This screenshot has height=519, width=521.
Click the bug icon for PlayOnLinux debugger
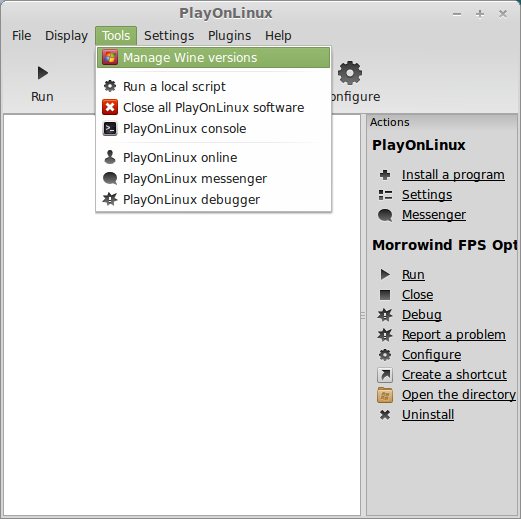pyautogui.click(x=110, y=199)
